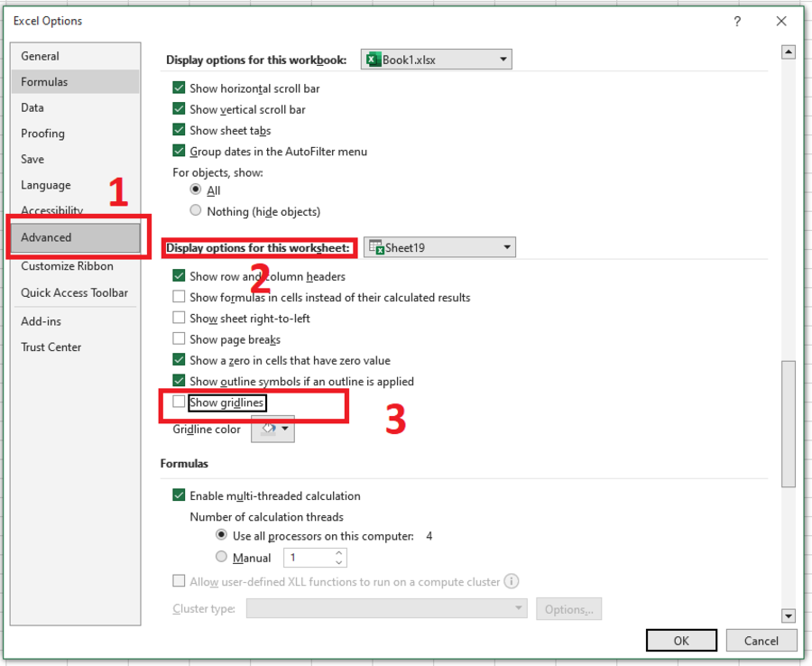Toggle Group dates in the AutoFilter menu
This screenshot has height=666, width=812.
coord(179,152)
